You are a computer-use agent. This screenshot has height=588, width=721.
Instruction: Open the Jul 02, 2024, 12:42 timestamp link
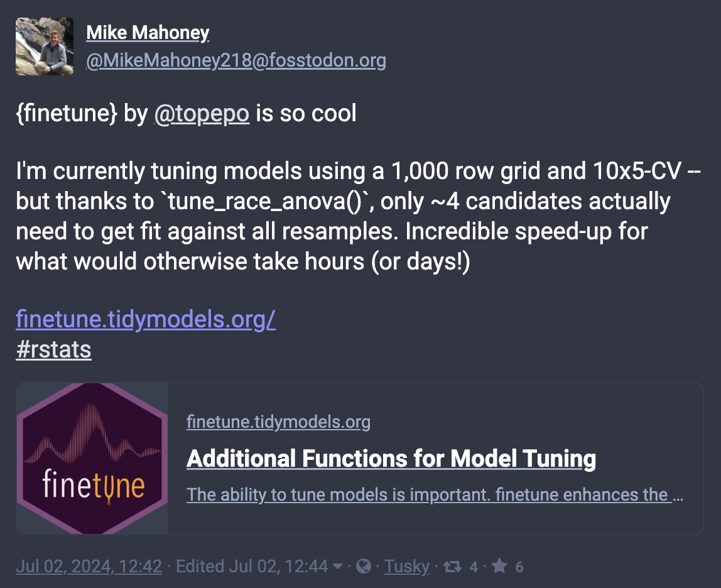tap(89, 567)
